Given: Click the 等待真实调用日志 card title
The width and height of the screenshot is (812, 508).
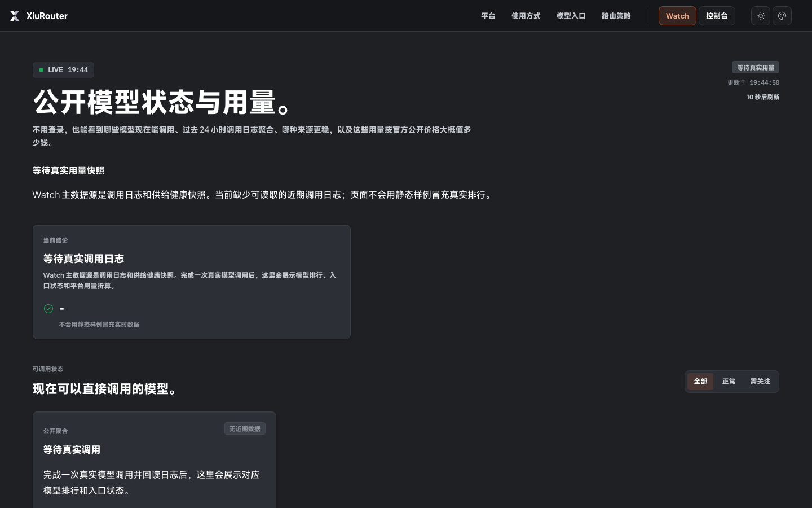Looking at the screenshot, I should pyautogui.click(x=83, y=259).
